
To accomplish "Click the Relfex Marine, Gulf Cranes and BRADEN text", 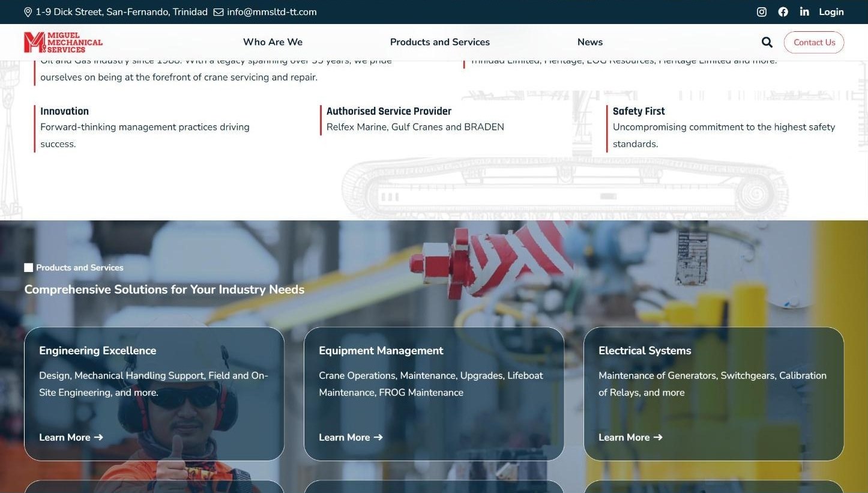I will (415, 127).
